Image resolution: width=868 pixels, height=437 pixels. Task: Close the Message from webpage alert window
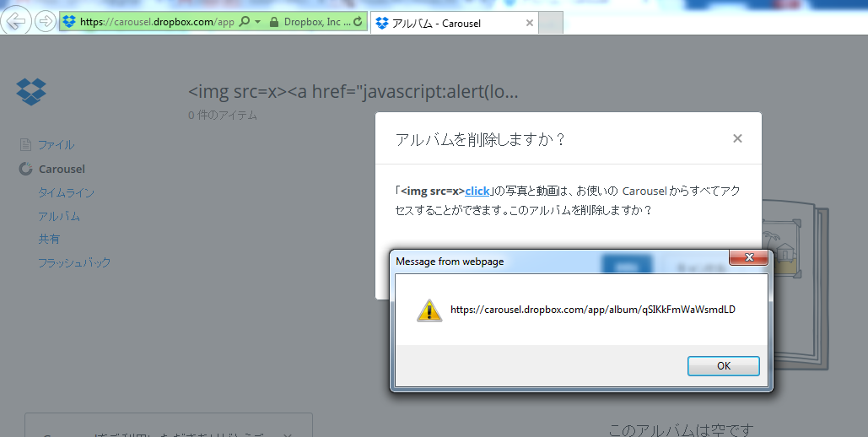(x=748, y=257)
